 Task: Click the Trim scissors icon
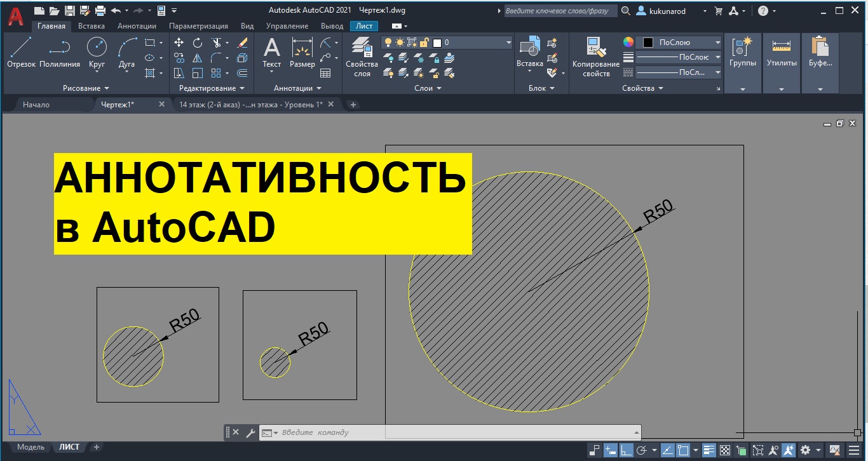217,43
